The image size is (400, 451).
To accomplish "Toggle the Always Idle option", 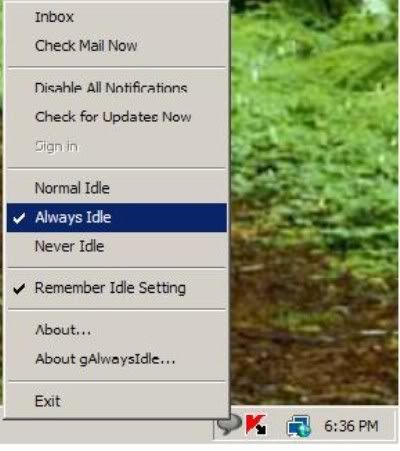I will click(117, 217).
